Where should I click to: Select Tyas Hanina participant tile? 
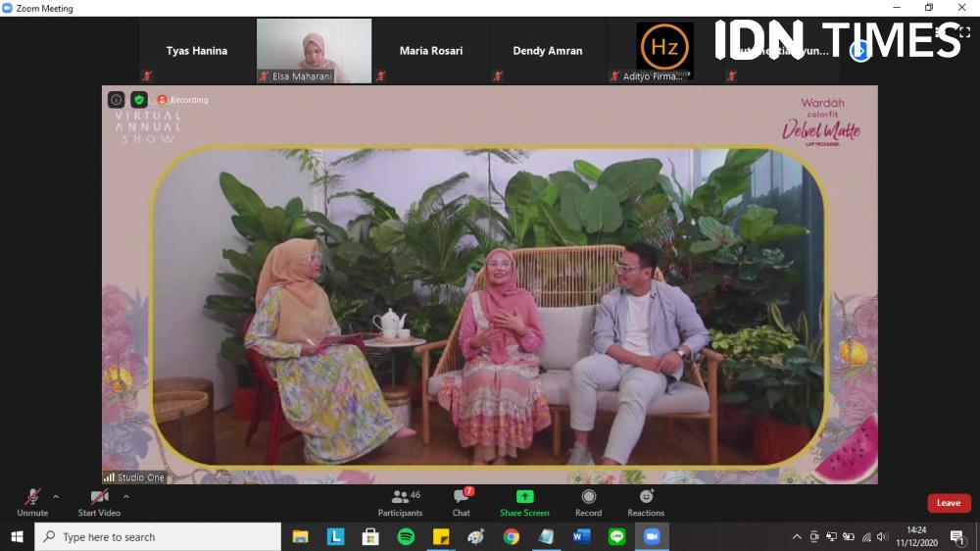(196, 51)
